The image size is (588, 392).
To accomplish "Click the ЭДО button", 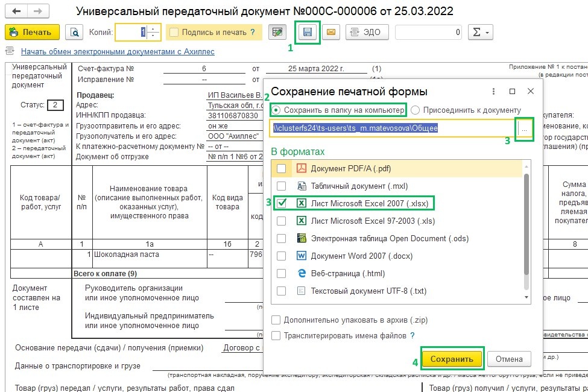I will tap(367, 32).
